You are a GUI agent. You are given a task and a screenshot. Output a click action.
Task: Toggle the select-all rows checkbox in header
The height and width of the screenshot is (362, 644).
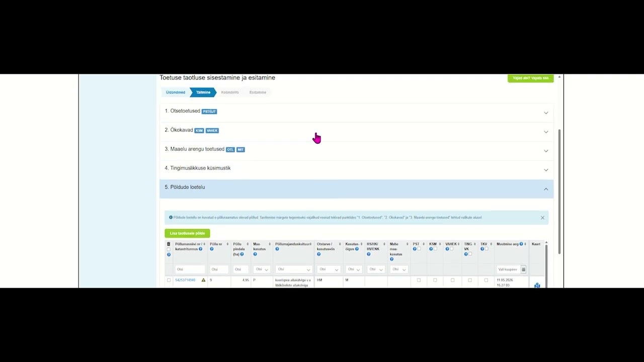click(x=169, y=249)
